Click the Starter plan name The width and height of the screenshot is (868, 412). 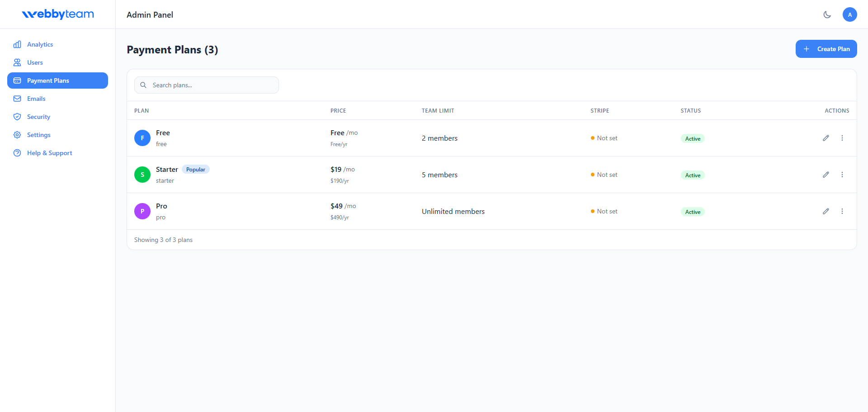(x=167, y=169)
